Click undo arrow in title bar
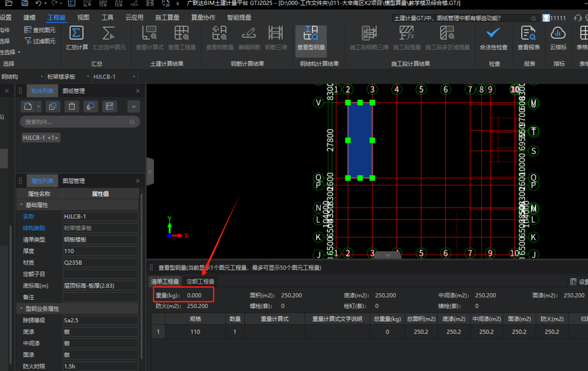 pyautogui.click(x=38, y=3)
